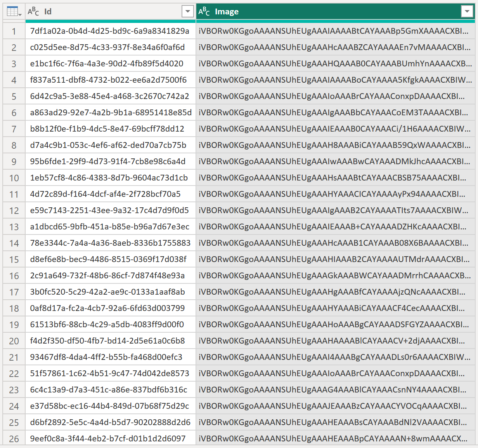Click Id cell 6d42c9a5-3e88-45e4-a468-3c2670c742a2
This screenshot has width=478, height=448.
(111, 96)
